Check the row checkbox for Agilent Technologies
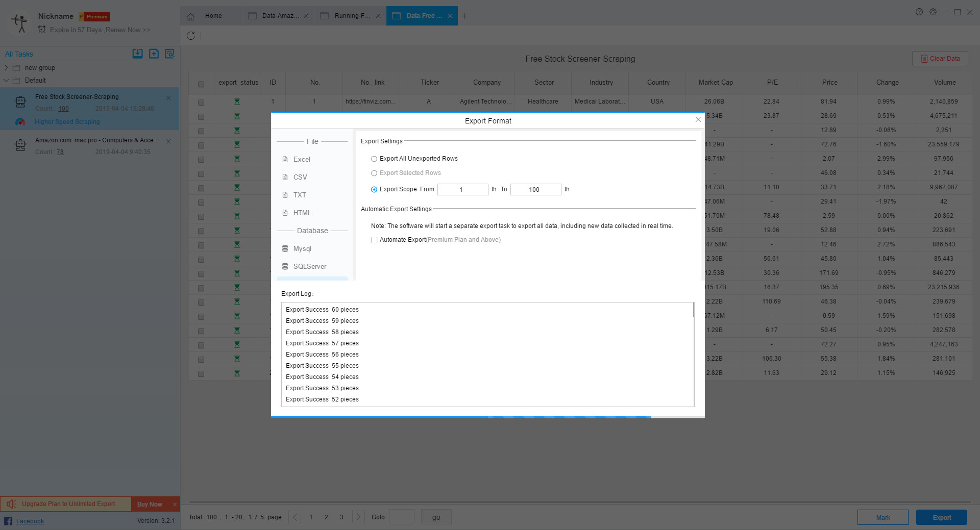The image size is (980, 530). [201, 103]
